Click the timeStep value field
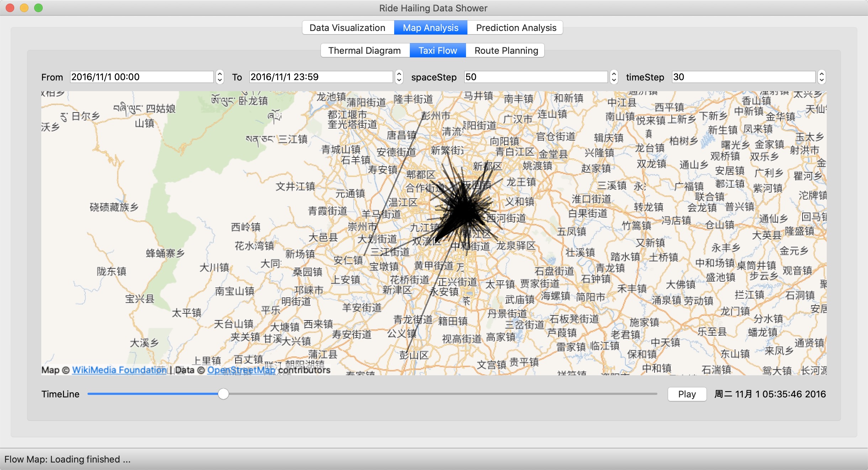 click(743, 77)
